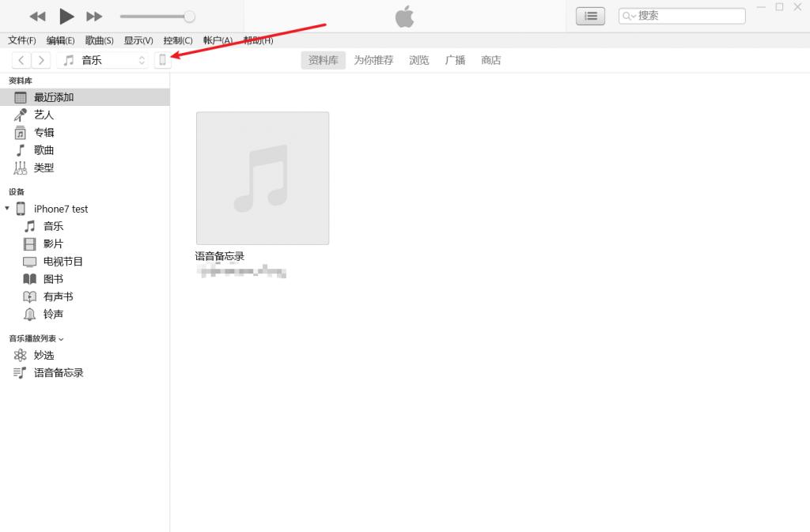
Task: Open the 语音备忘录 album thumbnail
Action: 262,178
